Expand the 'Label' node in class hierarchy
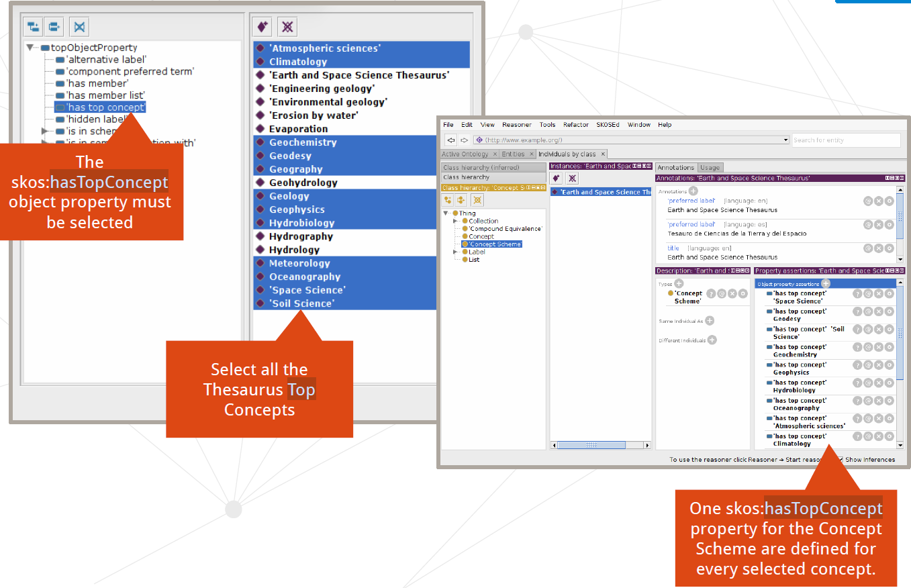 click(x=455, y=252)
